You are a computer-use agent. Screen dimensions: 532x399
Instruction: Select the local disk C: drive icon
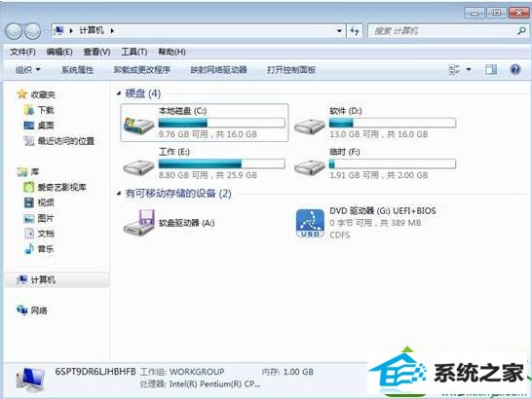(138, 126)
